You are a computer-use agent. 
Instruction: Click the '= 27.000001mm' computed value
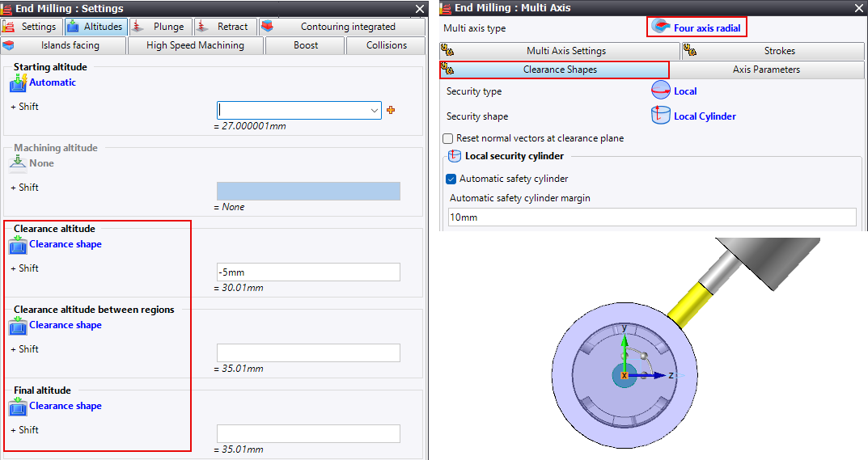[x=250, y=126]
